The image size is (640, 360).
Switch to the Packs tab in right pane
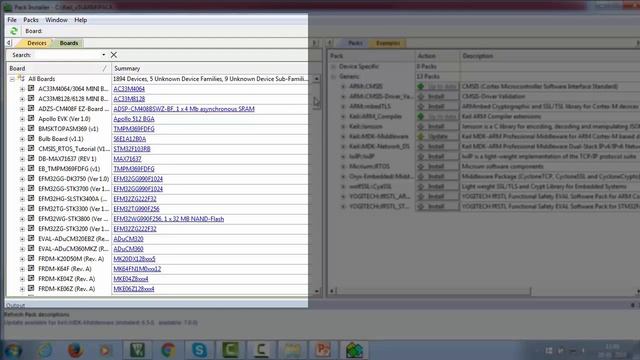pyautogui.click(x=355, y=43)
